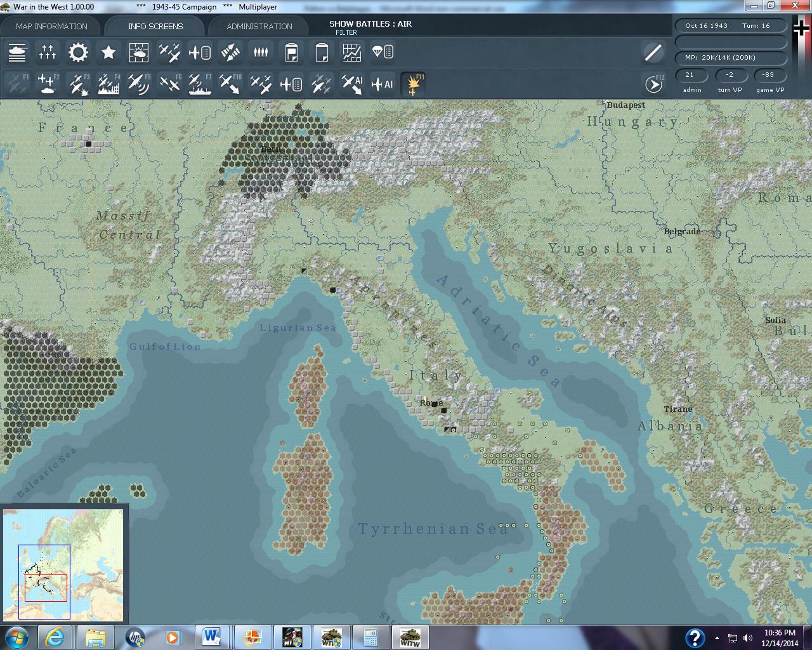The height and width of the screenshot is (650, 812).
Task: Open the order of battle tank list icon
Action: pyautogui.click(x=17, y=52)
